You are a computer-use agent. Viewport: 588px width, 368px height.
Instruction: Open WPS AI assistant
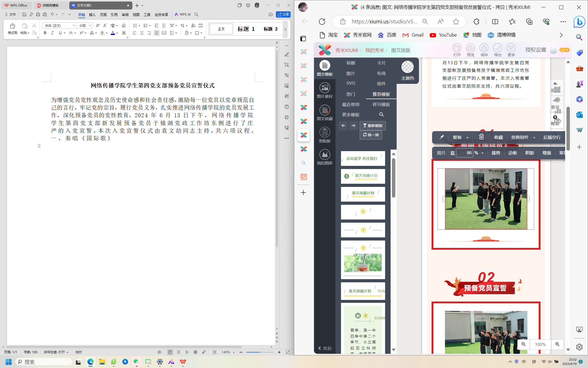183,14
